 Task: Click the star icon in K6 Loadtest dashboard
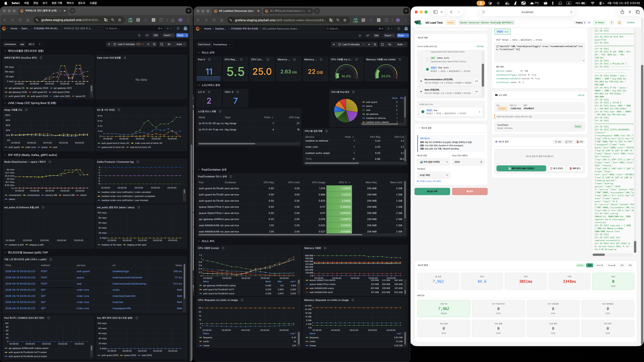click(x=360, y=36)
